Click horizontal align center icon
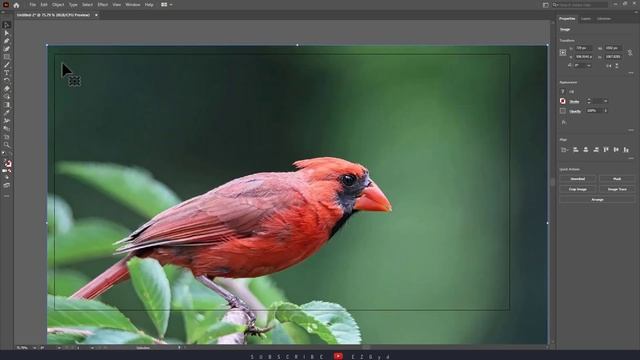640x360 pixels. pyautogui.click(x=586, y=150)
